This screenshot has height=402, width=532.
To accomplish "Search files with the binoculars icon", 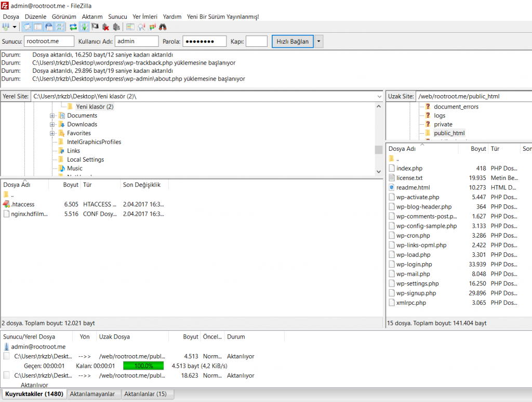I will coord(163,27).
